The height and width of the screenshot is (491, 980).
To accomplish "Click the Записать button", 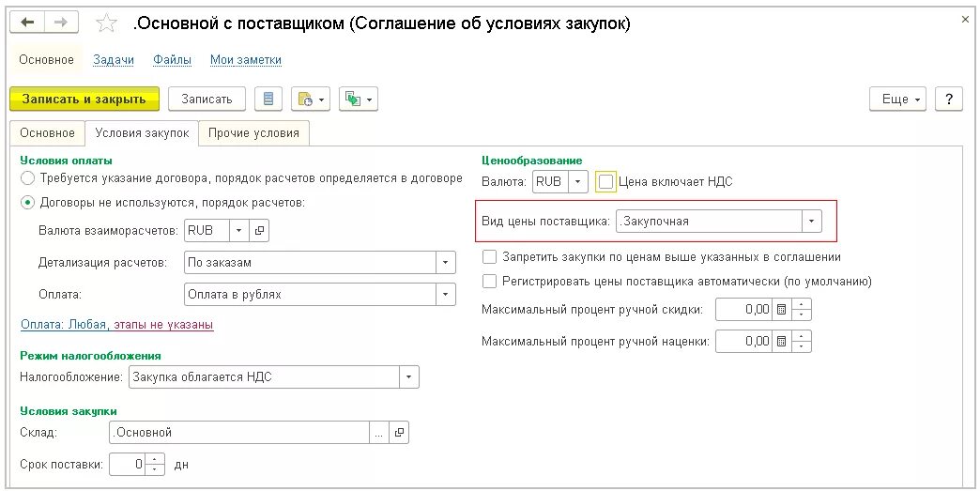I will click(x=207, y=99).
